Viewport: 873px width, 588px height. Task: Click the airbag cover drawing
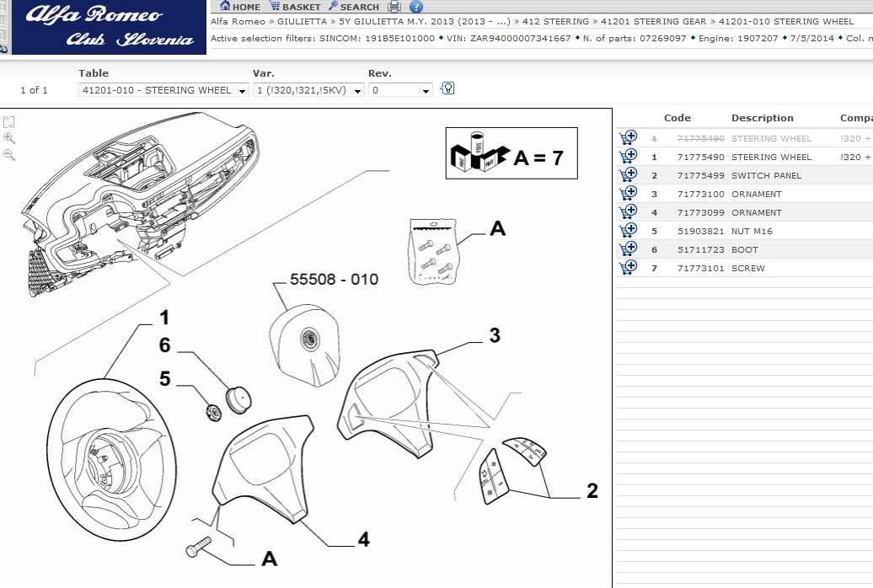(x=304, y=345)
